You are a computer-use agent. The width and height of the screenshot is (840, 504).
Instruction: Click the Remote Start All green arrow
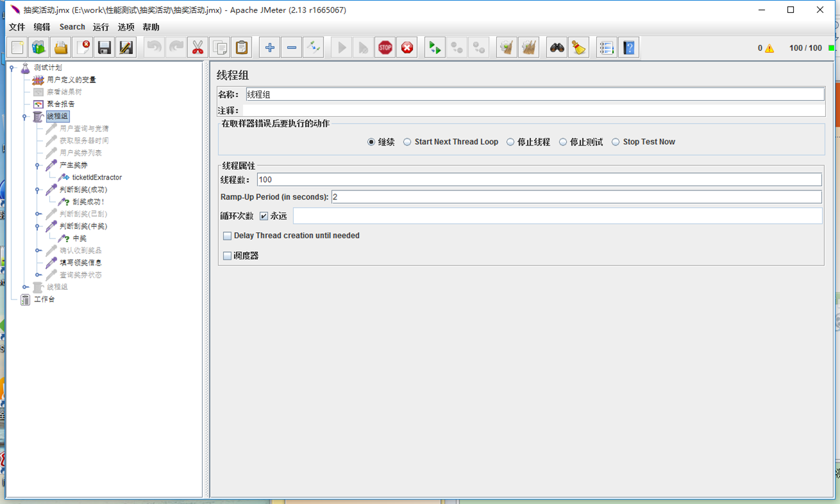435,47
